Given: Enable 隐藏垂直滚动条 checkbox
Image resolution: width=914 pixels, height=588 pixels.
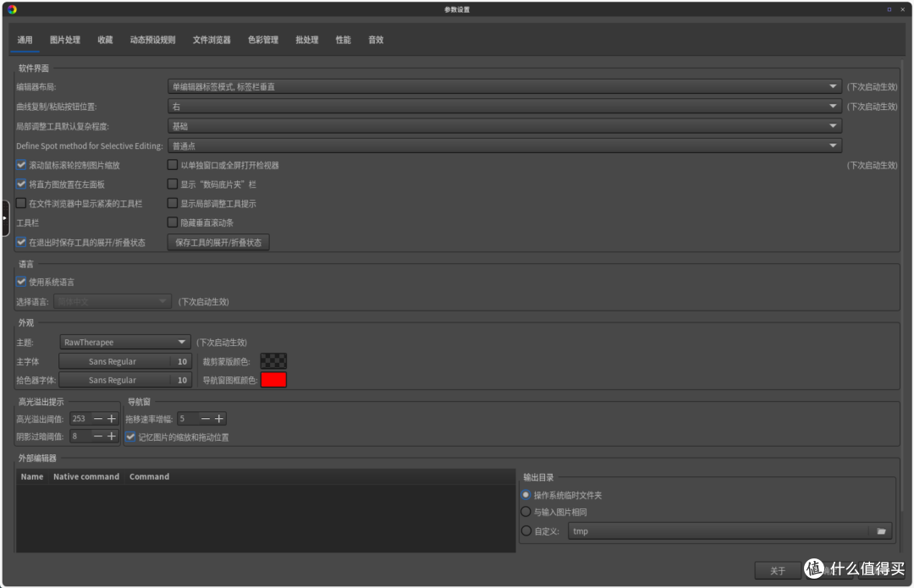Looking at the screenshot, I should [173, 223].
